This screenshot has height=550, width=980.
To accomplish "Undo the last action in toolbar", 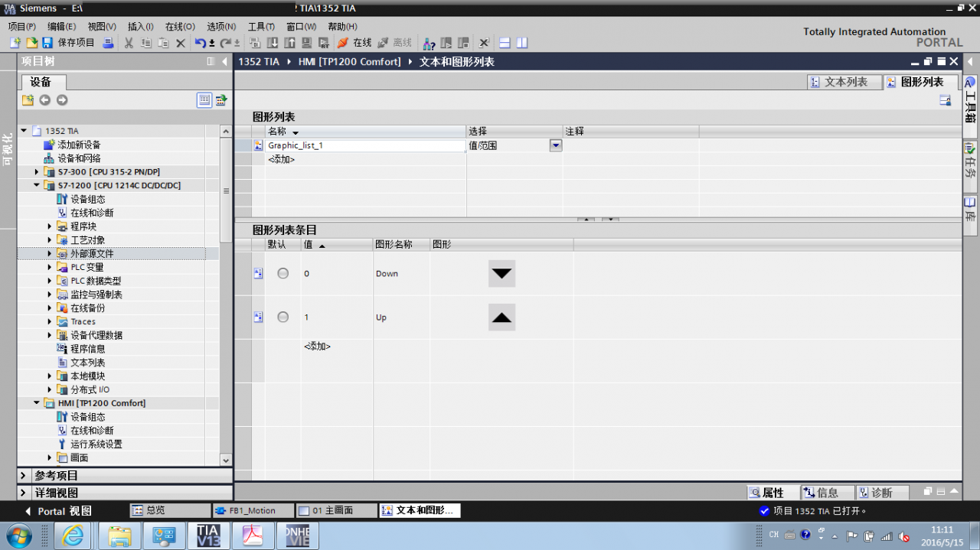I will (x=201, y=43).
